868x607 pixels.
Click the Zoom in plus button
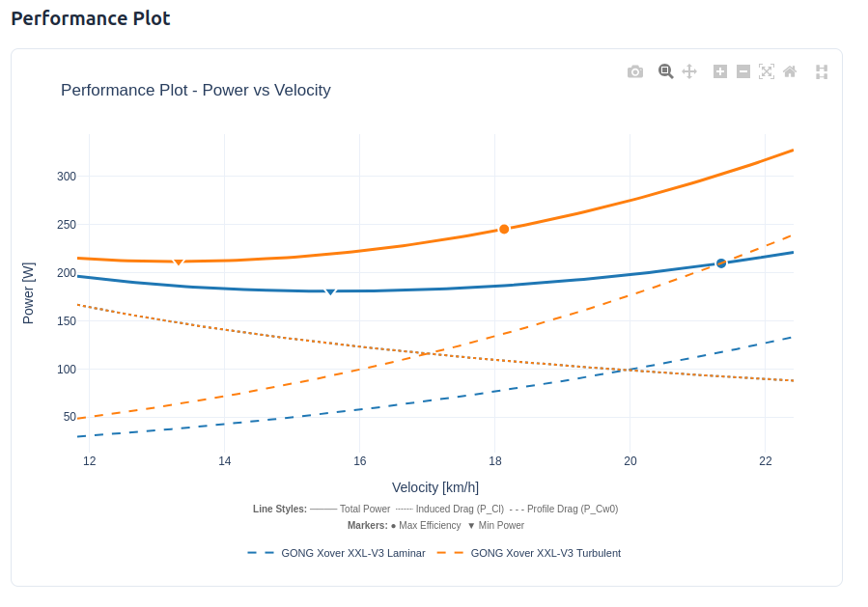click(x=720, y=71)
